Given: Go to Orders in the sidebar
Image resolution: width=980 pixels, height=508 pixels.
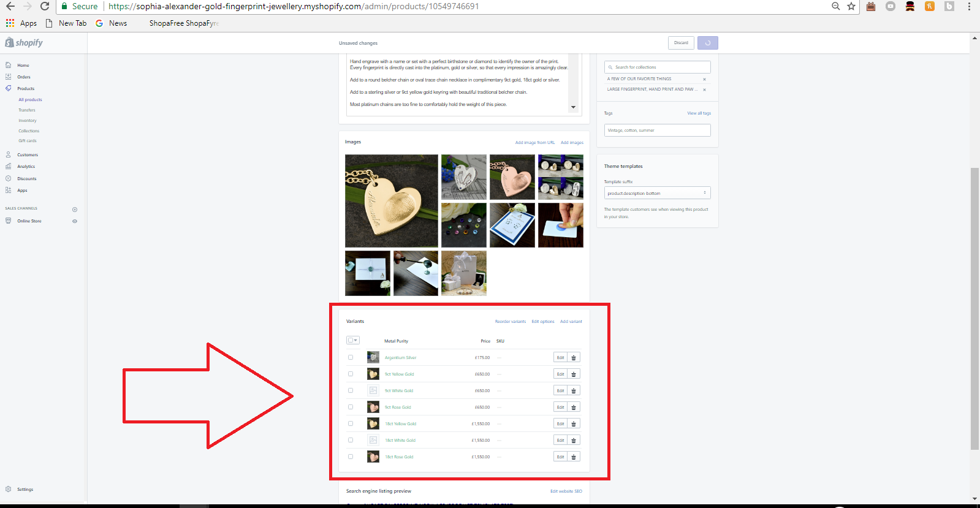Looking at the screenshot, I should (24, 77).
